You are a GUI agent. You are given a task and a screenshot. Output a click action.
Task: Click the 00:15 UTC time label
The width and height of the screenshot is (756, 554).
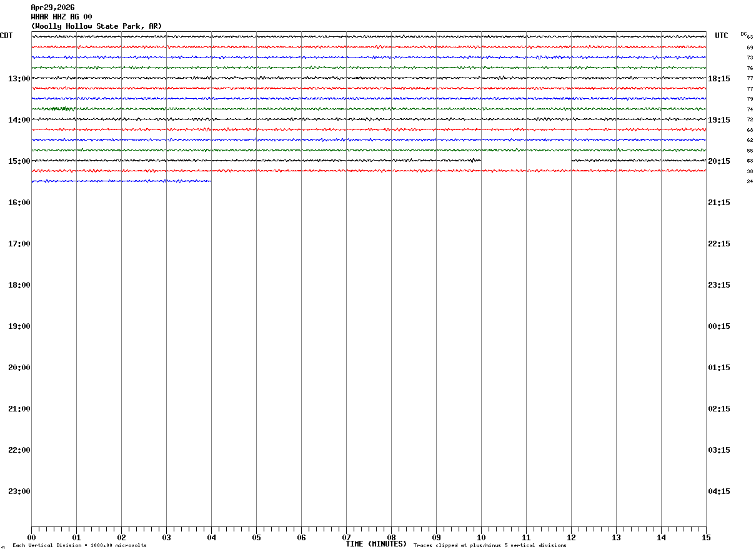[x=719, y=326]
